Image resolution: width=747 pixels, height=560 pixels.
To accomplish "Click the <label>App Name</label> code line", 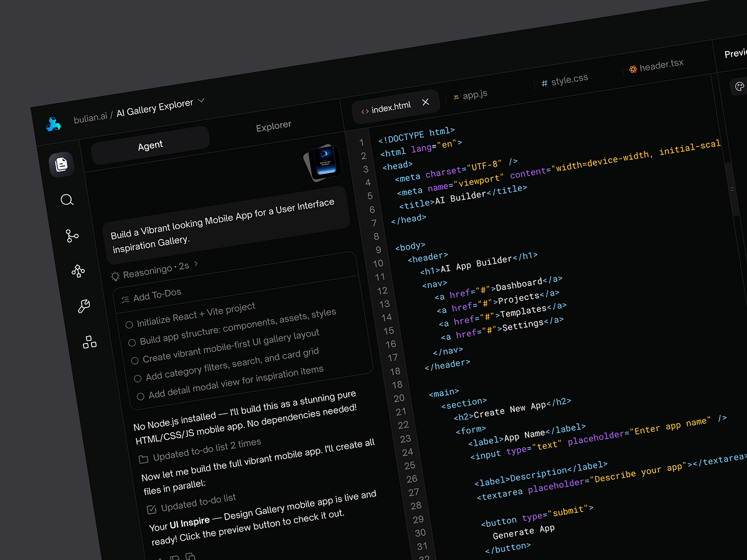I will (527, 434).
